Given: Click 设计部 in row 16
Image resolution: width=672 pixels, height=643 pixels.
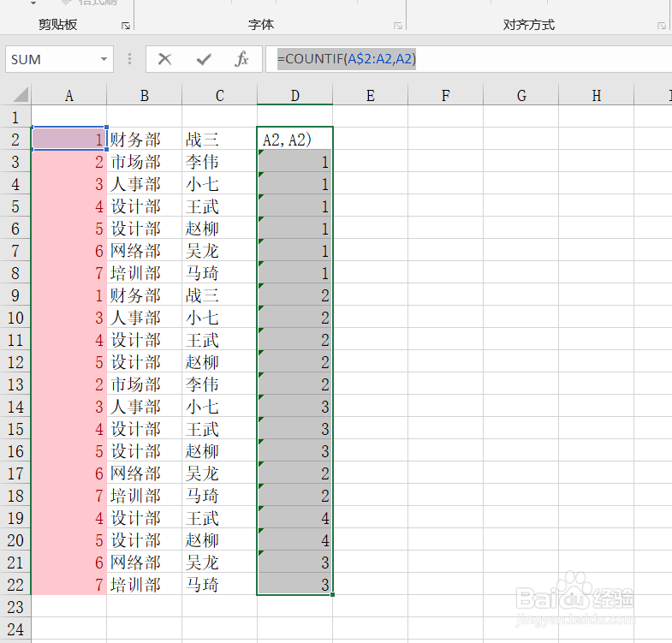Looking at the screenshot, I should coord(135,451).
